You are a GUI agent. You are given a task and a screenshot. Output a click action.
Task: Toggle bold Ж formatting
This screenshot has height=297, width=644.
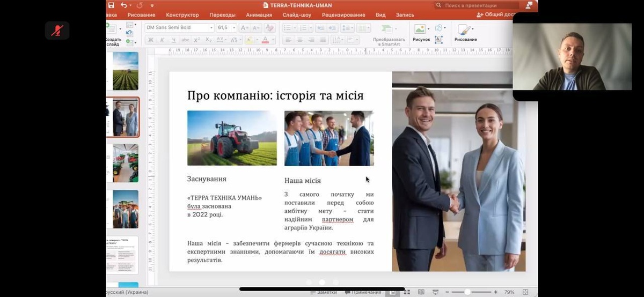point(151,40)
